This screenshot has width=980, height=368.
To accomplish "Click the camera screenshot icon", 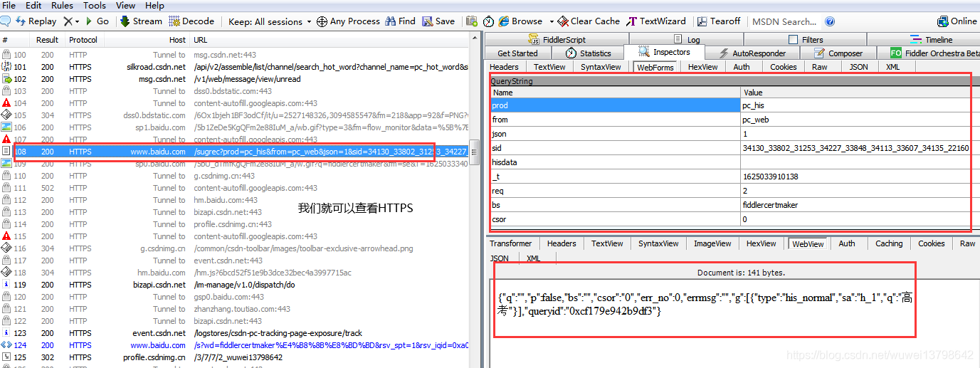I will click(471, 21).
